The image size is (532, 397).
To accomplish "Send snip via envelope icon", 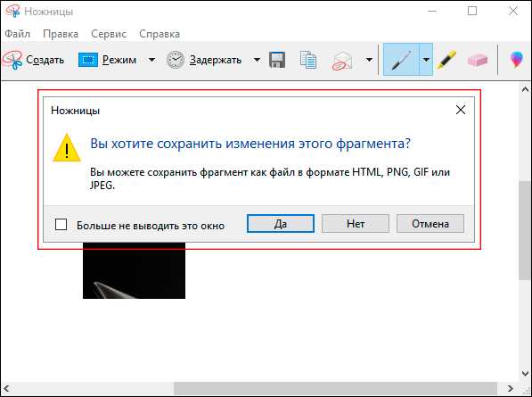I will tap(342, 61).
